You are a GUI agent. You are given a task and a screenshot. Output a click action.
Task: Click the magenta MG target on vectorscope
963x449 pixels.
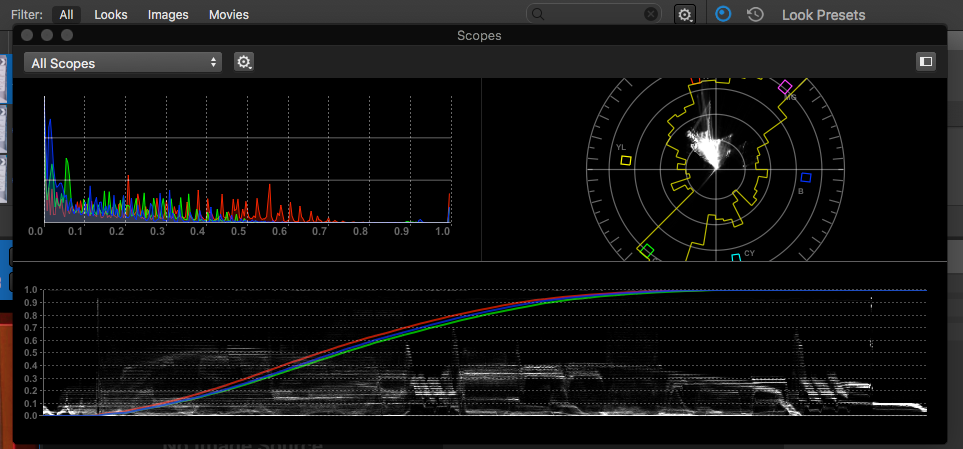[x=785, y=87]
